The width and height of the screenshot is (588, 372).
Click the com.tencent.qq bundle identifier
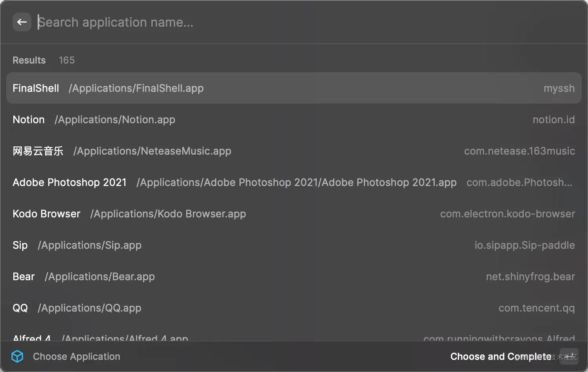[x=536, y=308]
